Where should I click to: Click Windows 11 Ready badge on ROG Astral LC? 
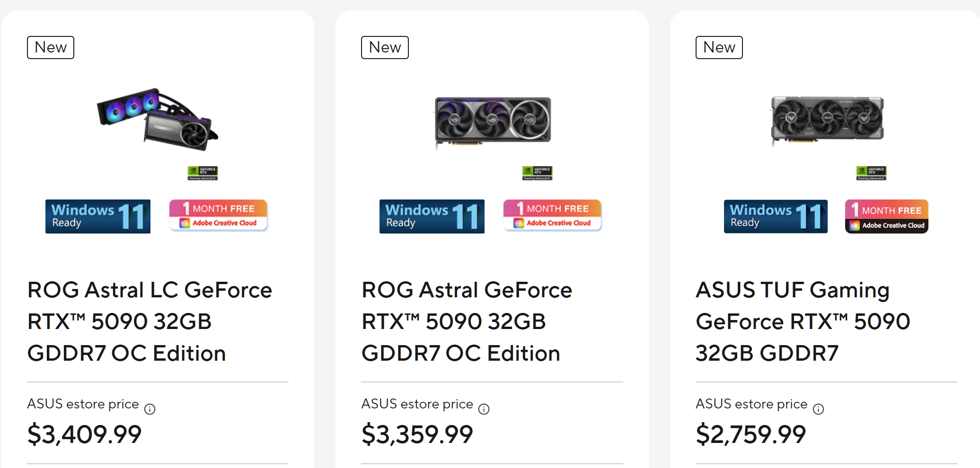[x=98, y=217]
